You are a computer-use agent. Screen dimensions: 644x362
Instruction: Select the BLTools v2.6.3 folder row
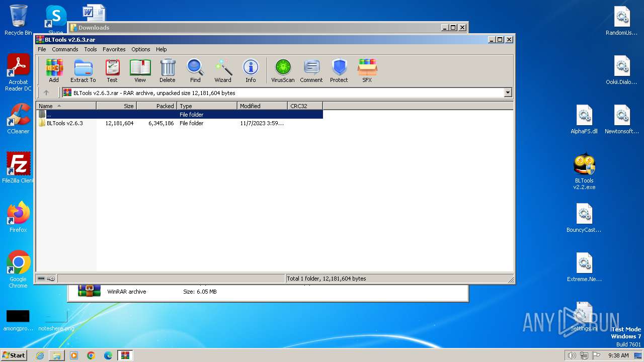[x=180, y=123]
